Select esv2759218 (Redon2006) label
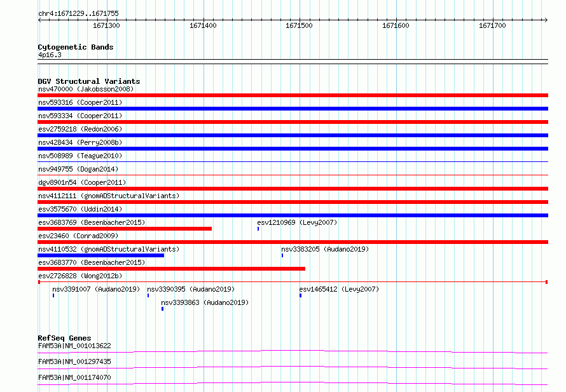 tap(80, 129)
